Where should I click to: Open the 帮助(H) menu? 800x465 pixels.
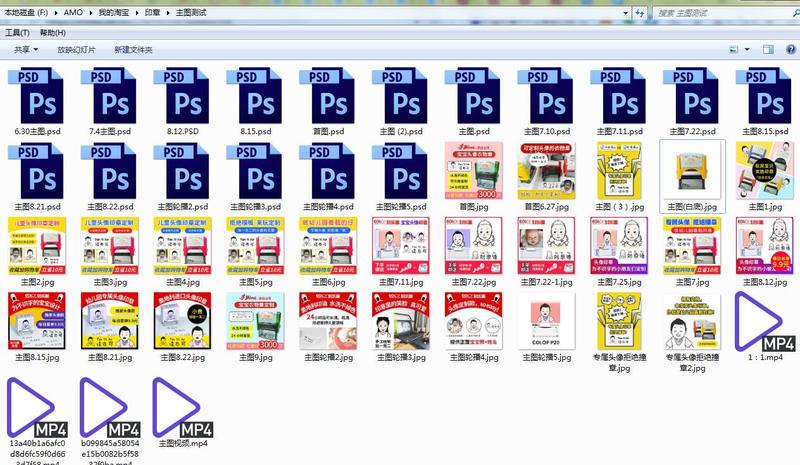tap(53, 32)
